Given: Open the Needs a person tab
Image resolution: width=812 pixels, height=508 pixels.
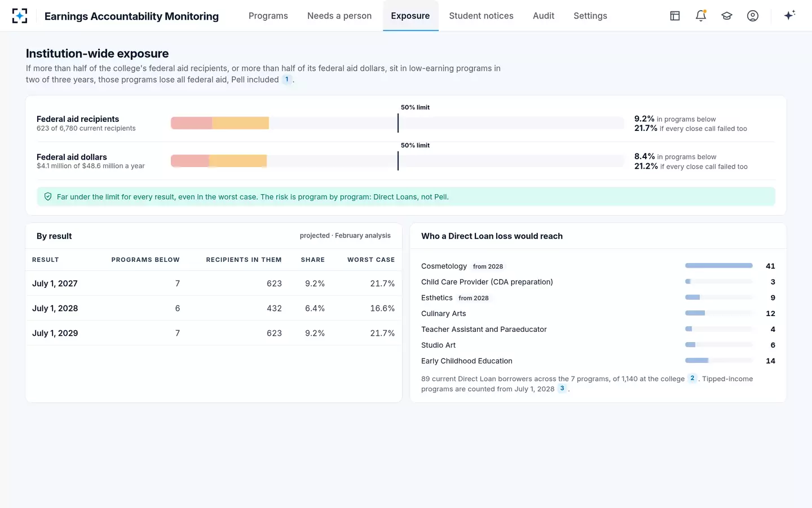Looking at the screenshot, I should (339, 16).
